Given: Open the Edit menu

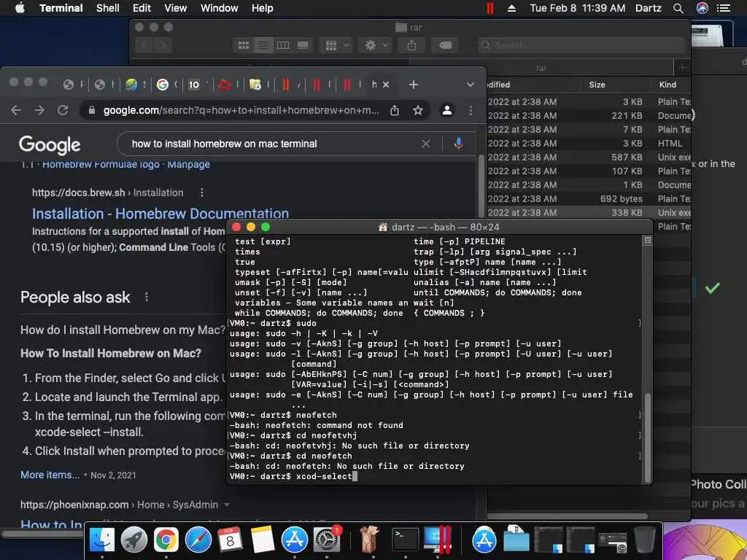Looking at the screenshot, I should pos(142,8).
